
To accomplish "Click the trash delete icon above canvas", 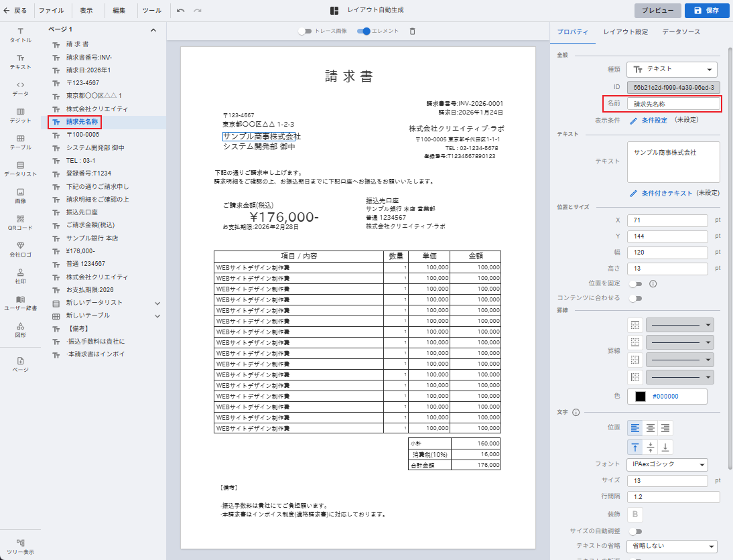I will pos(412,31).
